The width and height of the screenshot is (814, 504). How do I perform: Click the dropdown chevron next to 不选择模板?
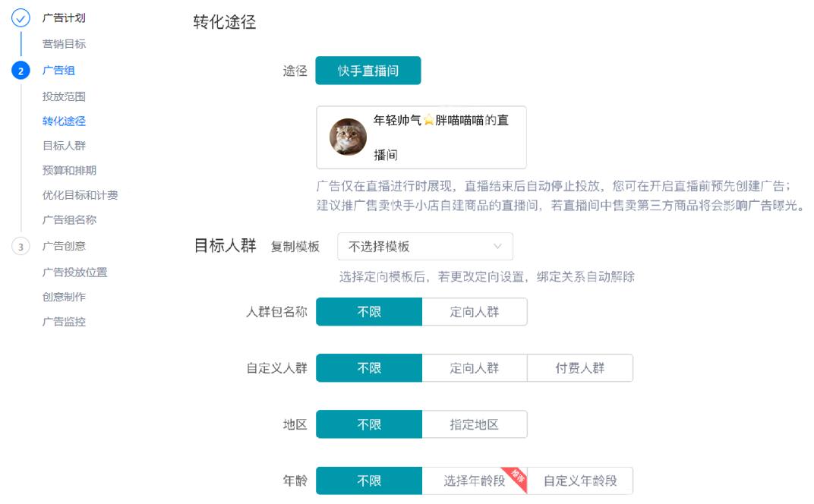click(500, 246)
